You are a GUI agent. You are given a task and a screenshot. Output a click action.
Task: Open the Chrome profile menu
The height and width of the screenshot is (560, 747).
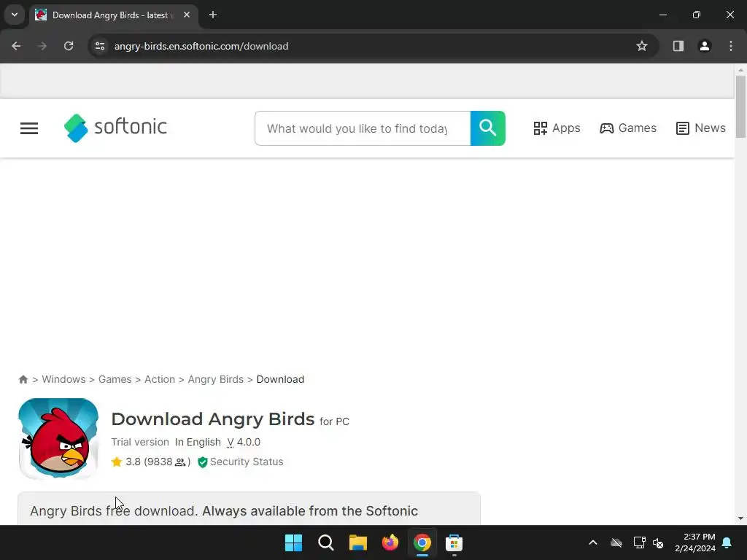coord(705,46)
